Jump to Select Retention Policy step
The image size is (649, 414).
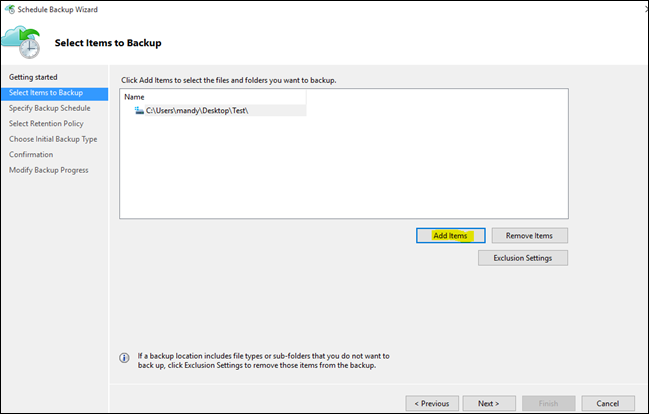[x=47, y=123]
